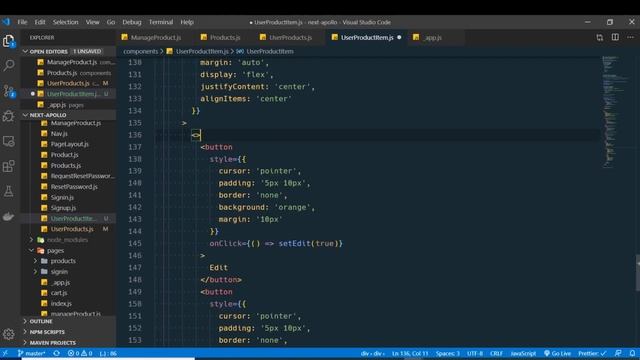Click the components breadcrumb segment
This screenshot has height=360, width=640.
pos(140,51)
